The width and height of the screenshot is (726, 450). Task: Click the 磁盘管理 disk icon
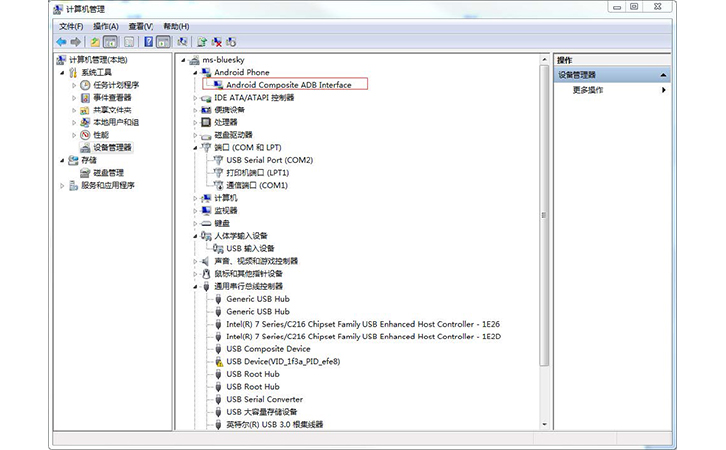click(85, 173)
